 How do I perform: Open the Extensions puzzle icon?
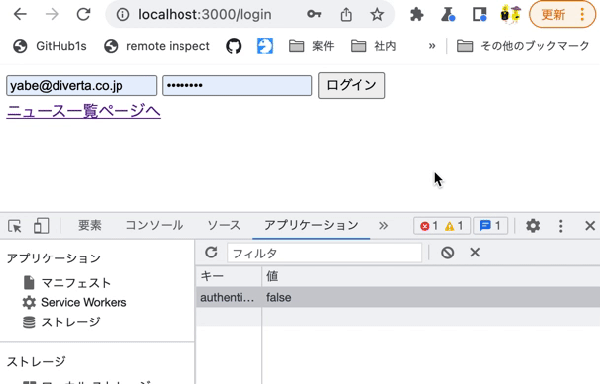(x=416, y=15)
